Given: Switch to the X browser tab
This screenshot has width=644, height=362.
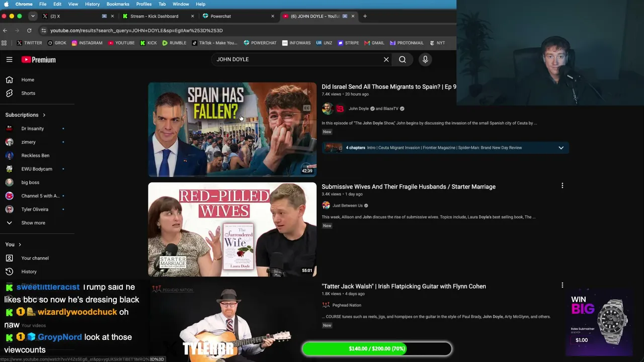Looking at the screenshot, I should pos(76,16).
